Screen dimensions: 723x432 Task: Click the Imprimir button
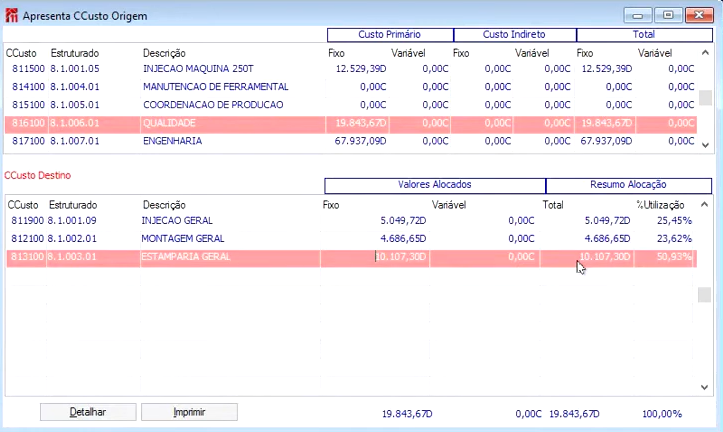(190, 412)
